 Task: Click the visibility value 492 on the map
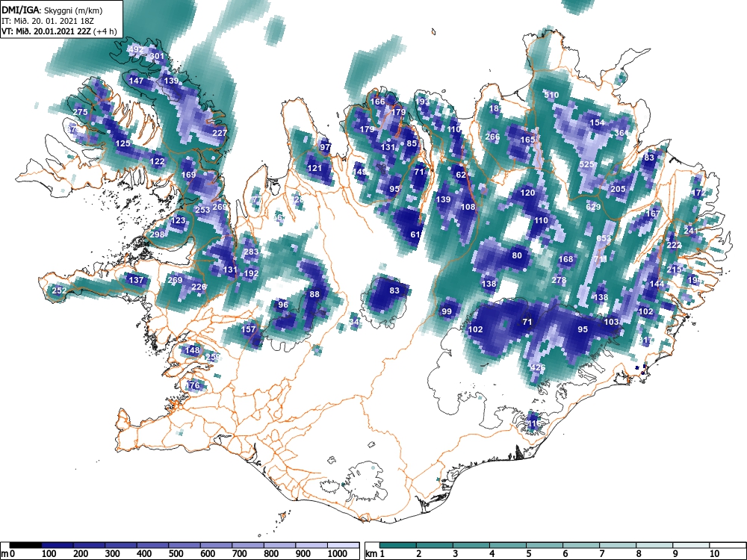coord(135,49)
